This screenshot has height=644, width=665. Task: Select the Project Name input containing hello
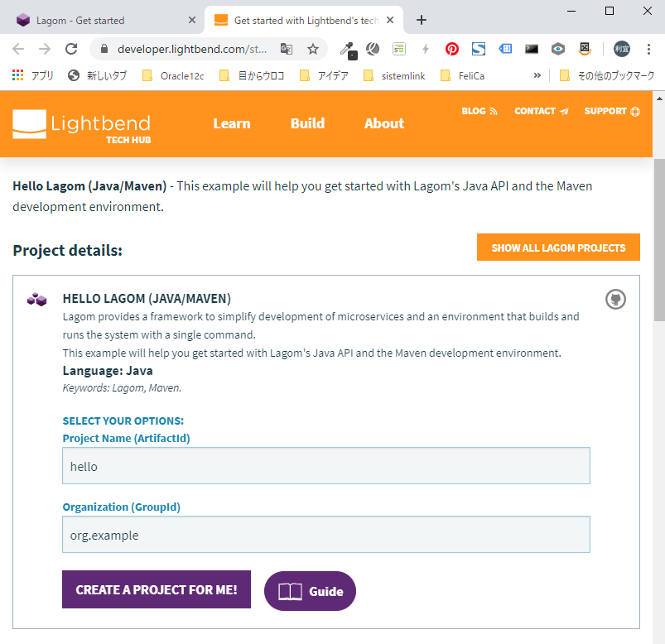click(325, 466)
